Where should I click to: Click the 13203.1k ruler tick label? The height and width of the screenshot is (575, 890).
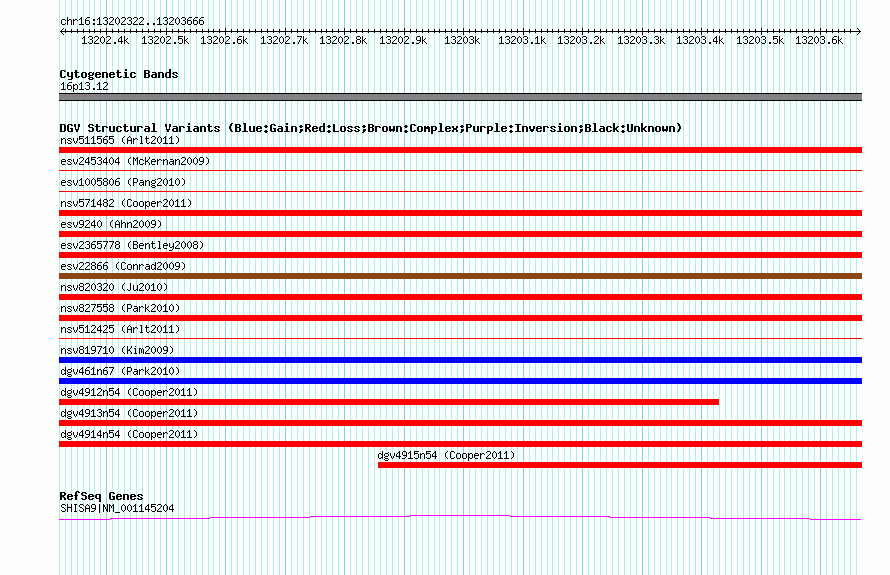tap(522, 40)
